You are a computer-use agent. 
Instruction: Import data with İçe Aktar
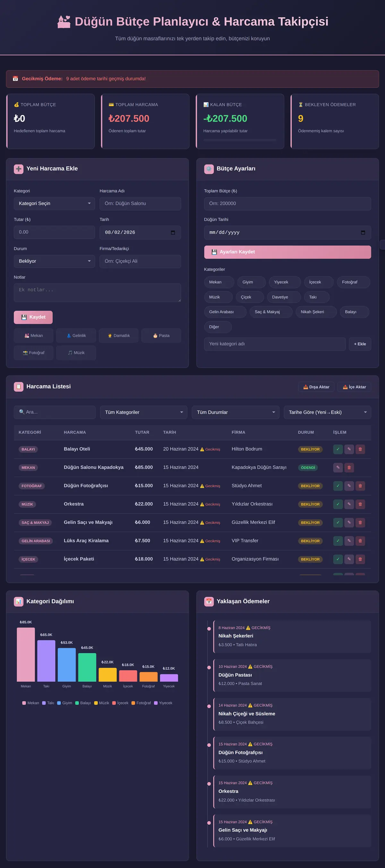click(x=354, y=387)
